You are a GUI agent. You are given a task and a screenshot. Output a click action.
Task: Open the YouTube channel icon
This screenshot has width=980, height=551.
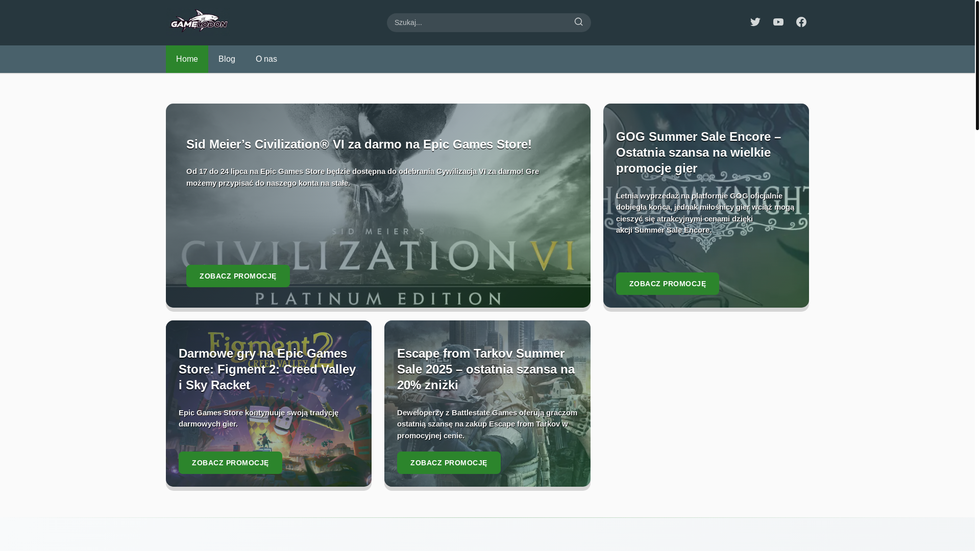coord(778,22)
